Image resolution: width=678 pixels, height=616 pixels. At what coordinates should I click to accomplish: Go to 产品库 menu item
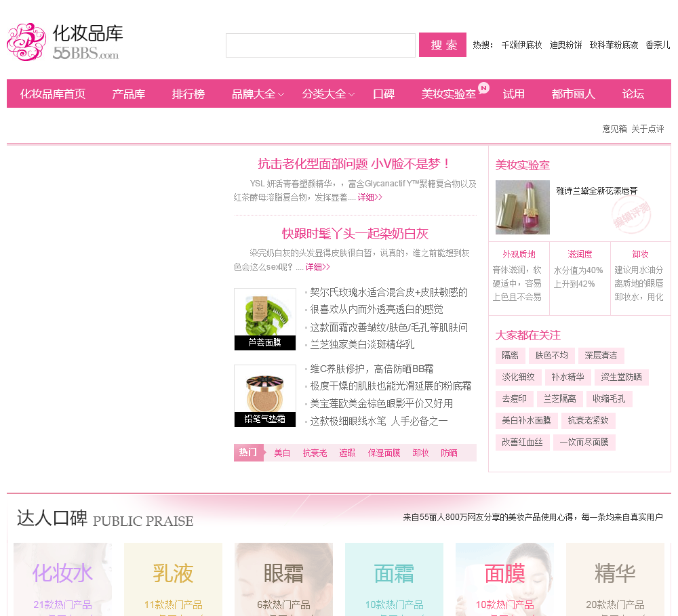pyautogui.click(x=128, y=94)
